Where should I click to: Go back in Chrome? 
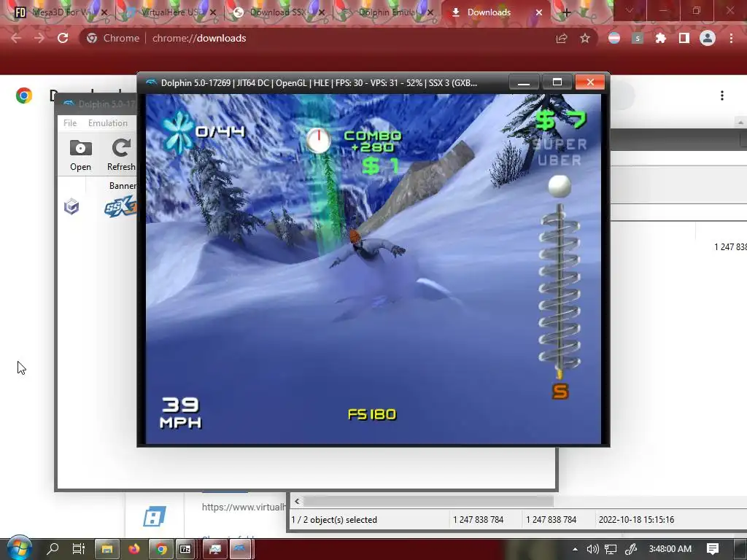click(x=16, y=38)
